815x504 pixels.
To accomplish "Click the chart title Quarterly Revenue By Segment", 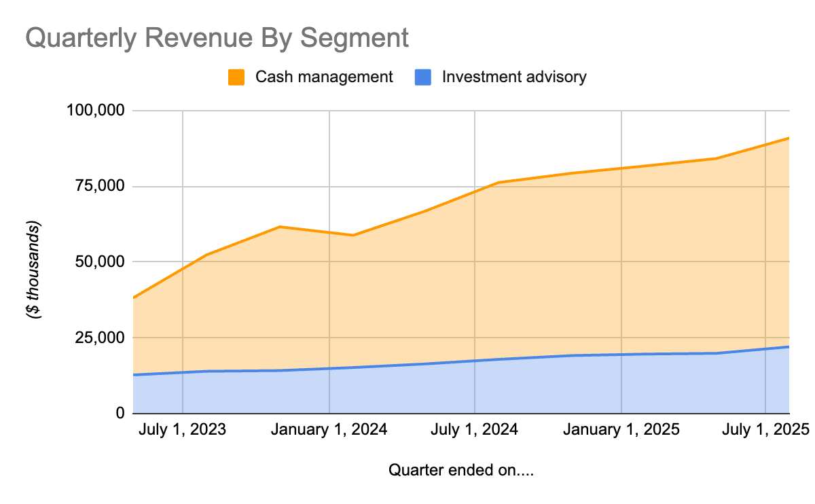I will [217, 38].
